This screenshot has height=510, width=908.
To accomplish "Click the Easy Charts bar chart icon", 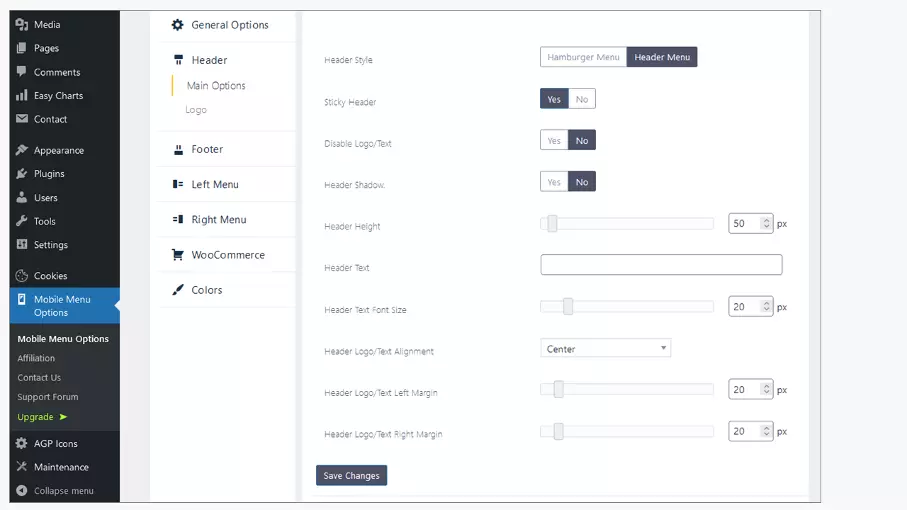I will point(22,96).
